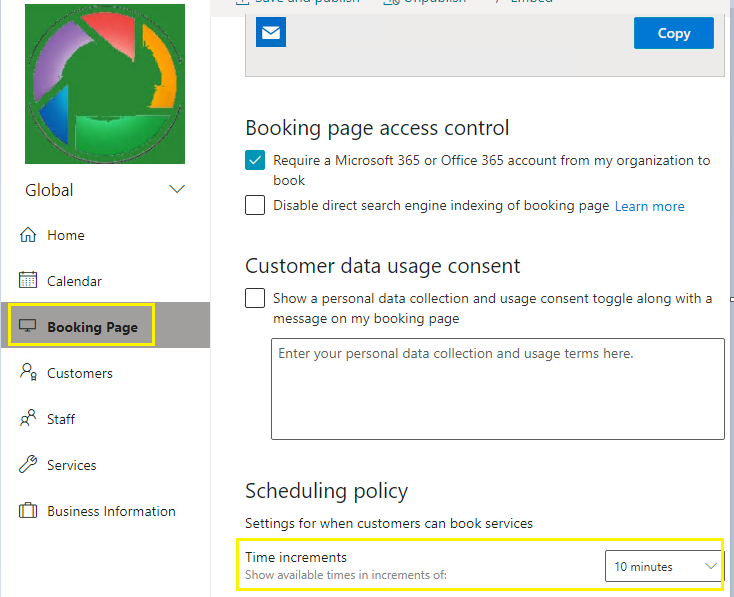
Task: Follow the Learn more link
Action: point(649,206)
